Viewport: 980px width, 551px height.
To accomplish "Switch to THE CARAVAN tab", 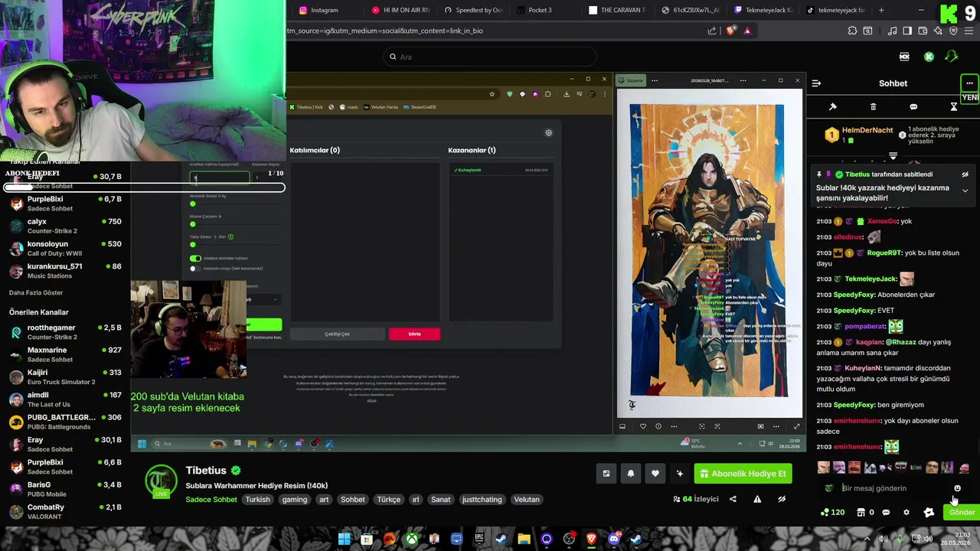I will [x=619, y=10].
